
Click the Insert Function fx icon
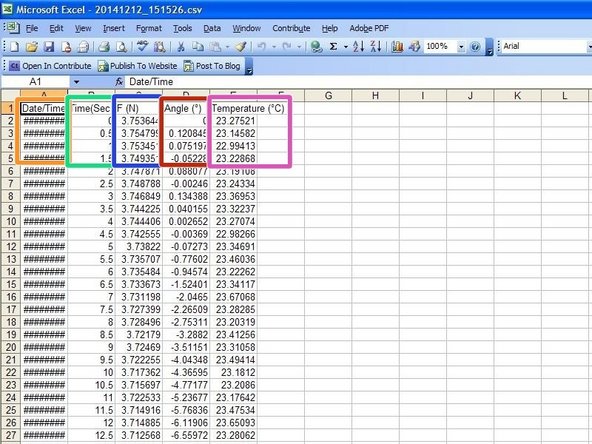[119, 82]
